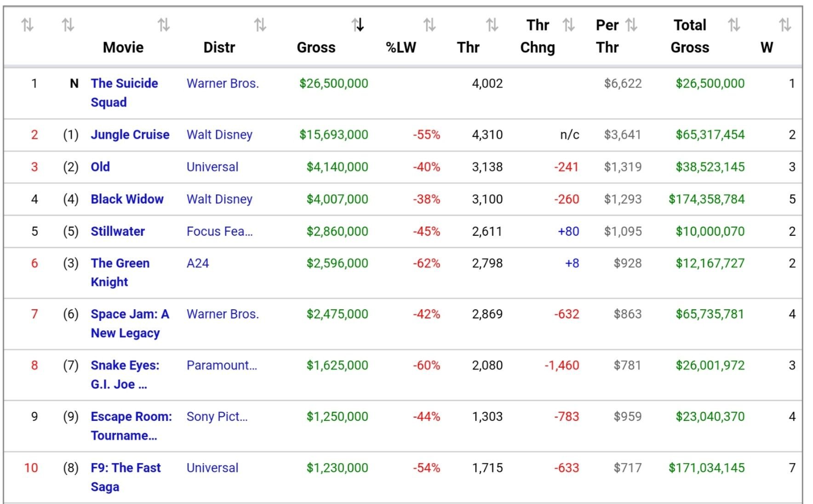This screenshot has height=504, width=813.
Task: Click sort arrows beside Total Gross
Action: 734,24
